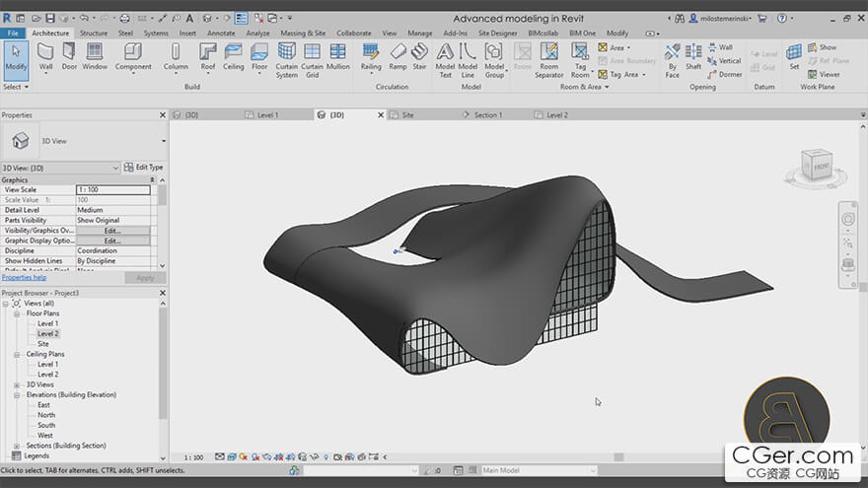Select the Model Text tool
Viewport: 868px width, 488px height.
[x=445, y=60]
